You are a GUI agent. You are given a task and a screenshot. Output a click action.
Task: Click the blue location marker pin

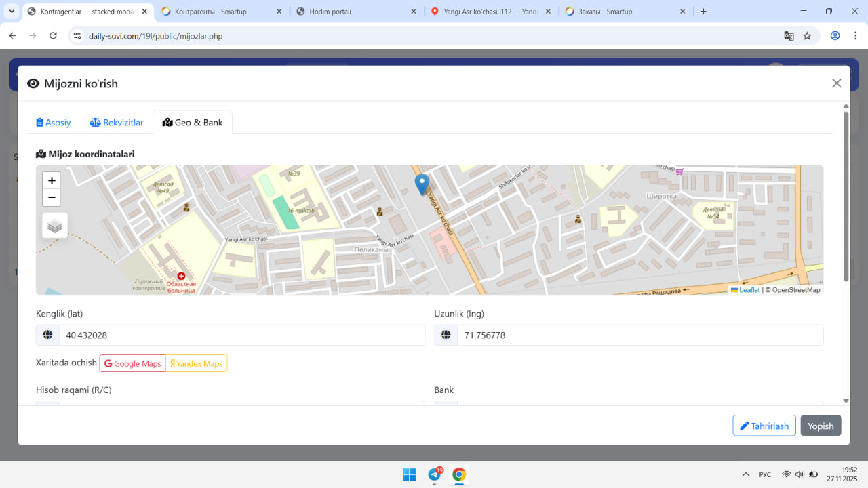[422, 184]
